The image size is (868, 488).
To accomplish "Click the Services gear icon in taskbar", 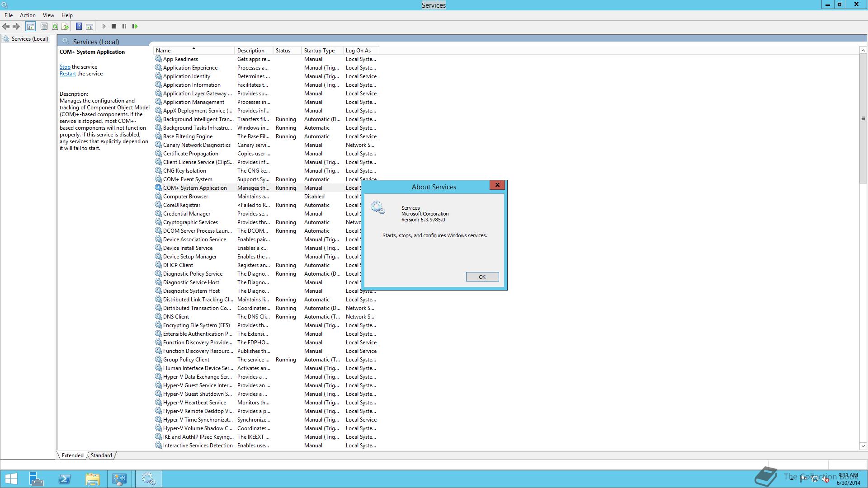I will pyautogui.click(x=148, y=479).
